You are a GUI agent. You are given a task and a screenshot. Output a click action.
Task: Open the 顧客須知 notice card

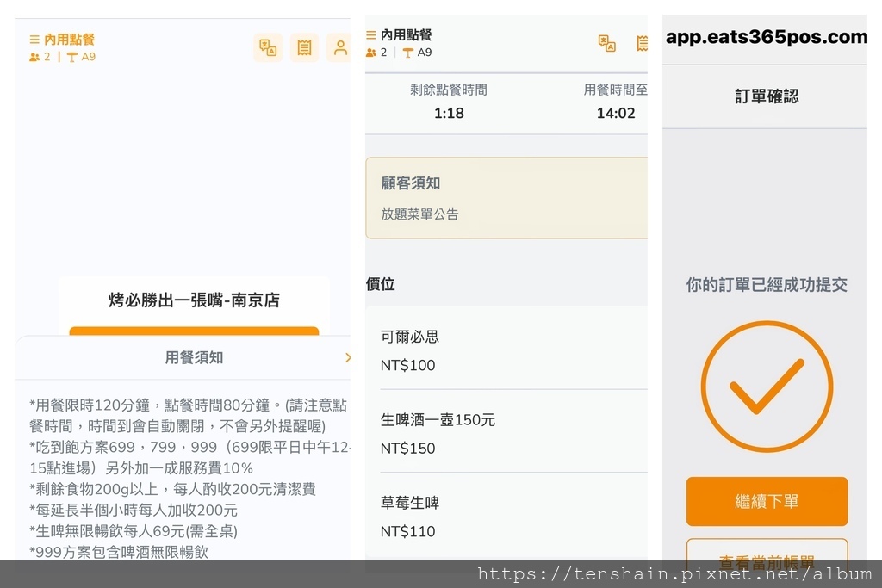[506, 198]
